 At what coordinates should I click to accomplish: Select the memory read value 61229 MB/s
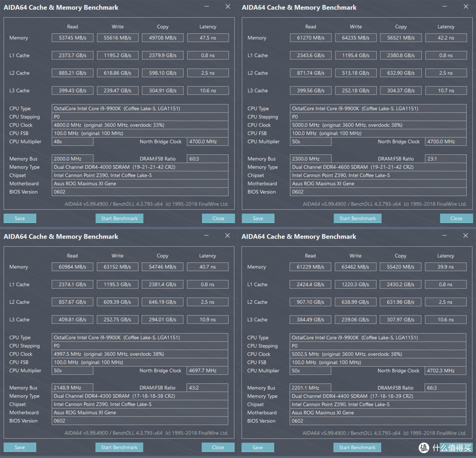click(310, 267)
